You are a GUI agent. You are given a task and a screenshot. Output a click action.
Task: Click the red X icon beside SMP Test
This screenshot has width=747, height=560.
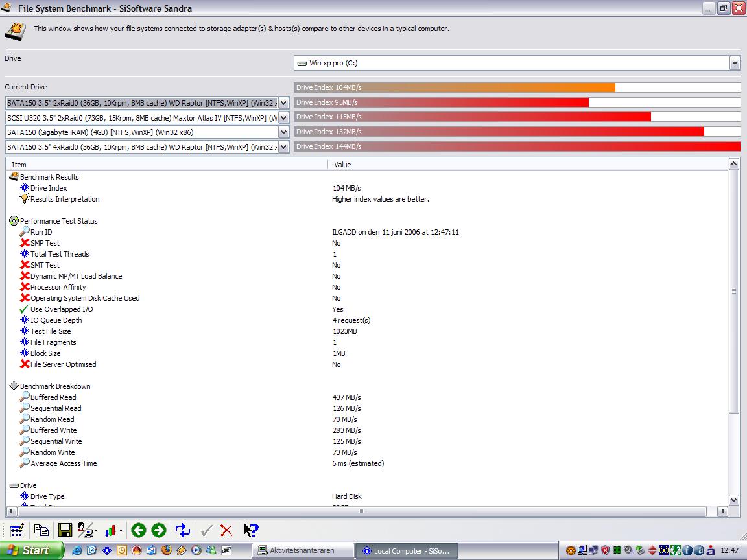pyautogui.click(x=25, y=242)
